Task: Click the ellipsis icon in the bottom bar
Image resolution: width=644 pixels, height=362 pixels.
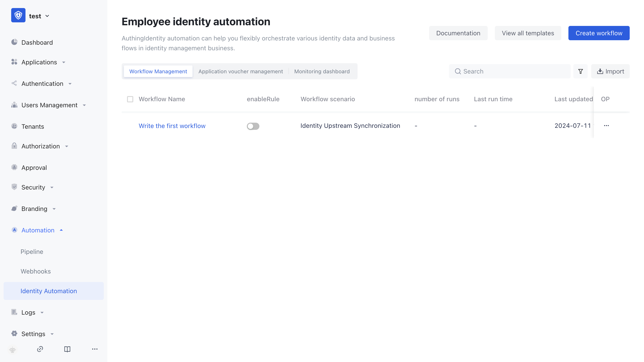Action: [x=95, y=349]
